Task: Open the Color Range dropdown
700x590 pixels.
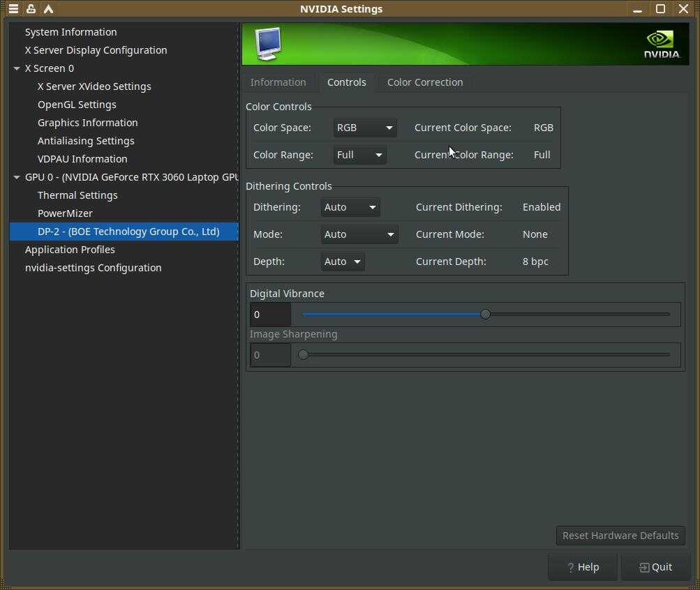Action: click(x=359, y=155)
